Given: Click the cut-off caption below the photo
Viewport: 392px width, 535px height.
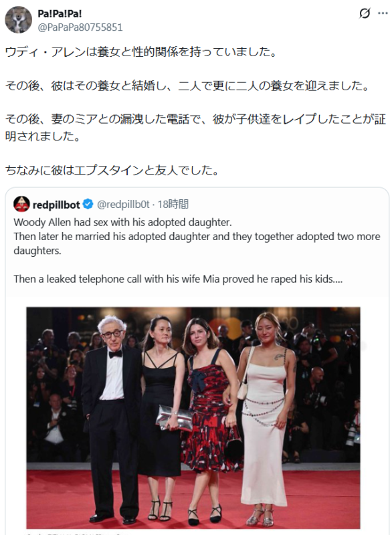Looking at the screenshot, I should click(x=78, y=533).
